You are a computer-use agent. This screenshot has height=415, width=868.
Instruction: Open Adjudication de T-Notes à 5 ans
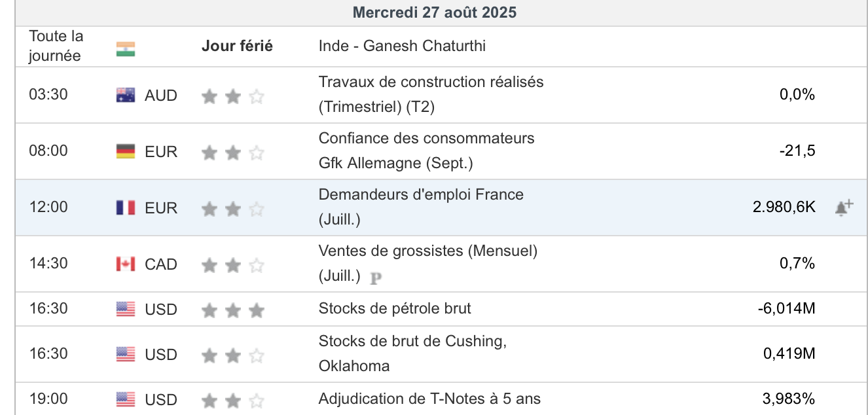coord(429,399)
